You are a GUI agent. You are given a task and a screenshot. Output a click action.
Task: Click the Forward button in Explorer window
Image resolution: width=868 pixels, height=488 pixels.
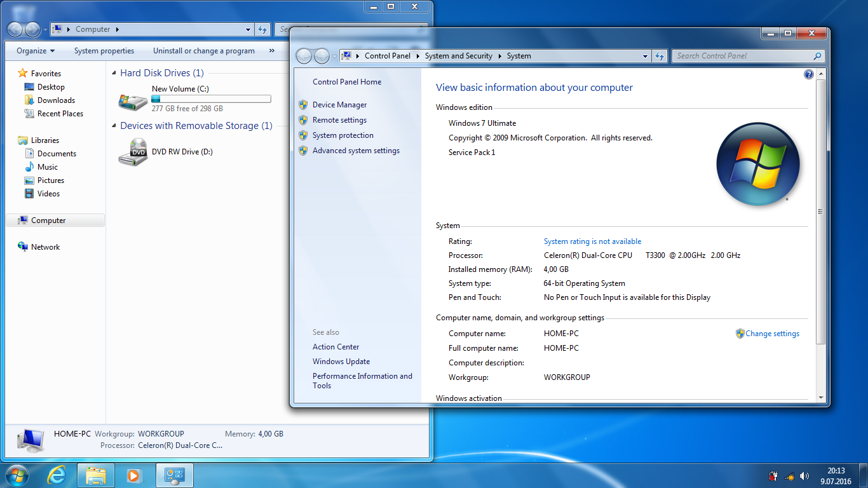click(32, 29)
